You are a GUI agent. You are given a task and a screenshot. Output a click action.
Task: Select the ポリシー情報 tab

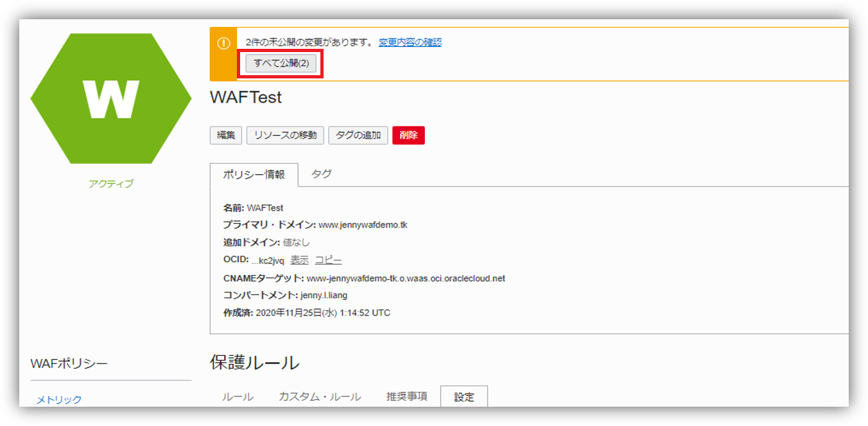click(254, 175)
